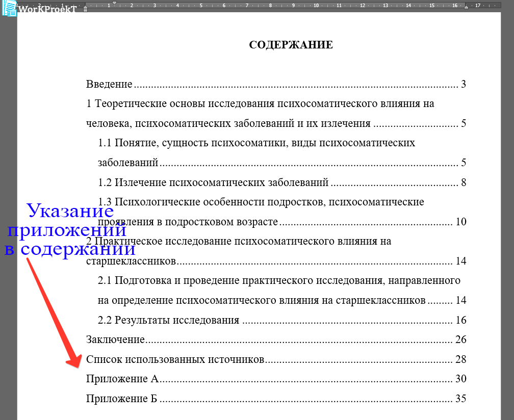Viewport: 514px width, 420px height.
Task: Click page number 26 beside Заключение
Action: 461,339
